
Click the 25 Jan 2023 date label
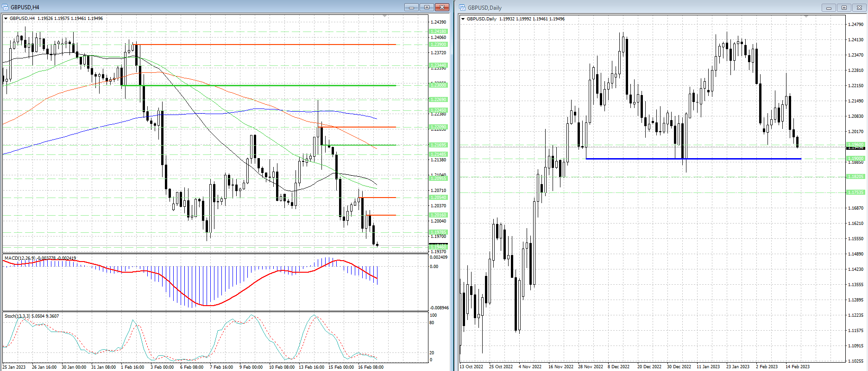pyautogui.click(x=14, y=367)
